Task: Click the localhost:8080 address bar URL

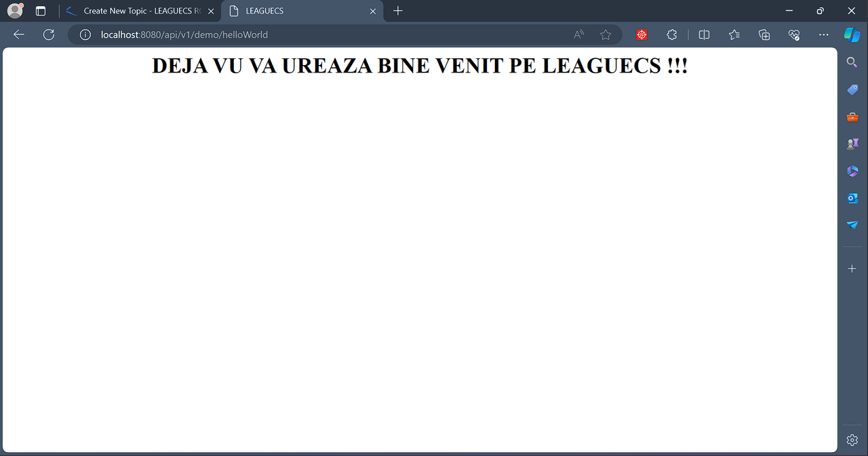Action: pos(184,35)
